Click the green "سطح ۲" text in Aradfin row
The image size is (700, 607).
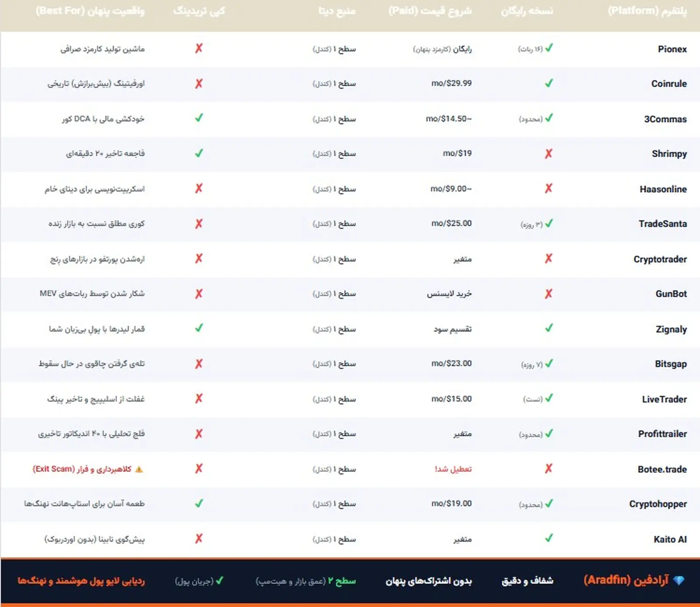tap(342, 581)
